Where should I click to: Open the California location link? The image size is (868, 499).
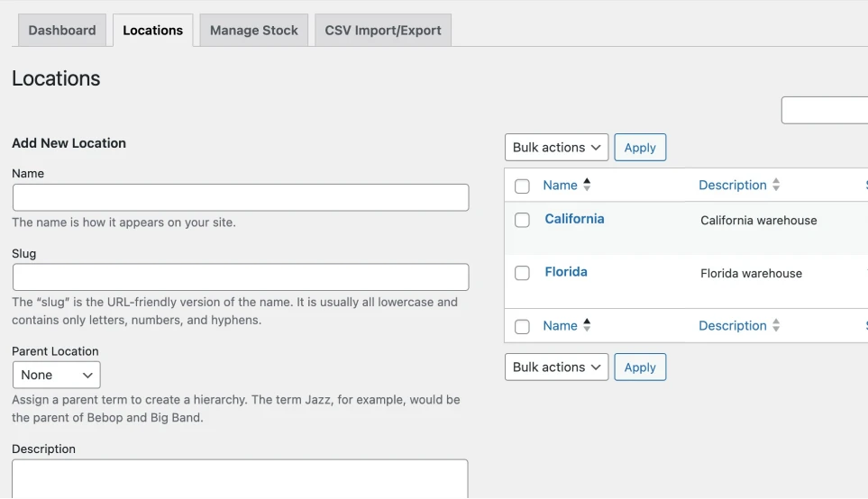pos(574,219)
